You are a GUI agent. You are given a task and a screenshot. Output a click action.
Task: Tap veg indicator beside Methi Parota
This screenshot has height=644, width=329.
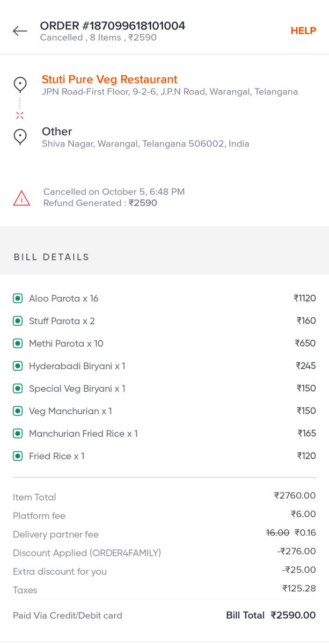(x=18, y=343)
